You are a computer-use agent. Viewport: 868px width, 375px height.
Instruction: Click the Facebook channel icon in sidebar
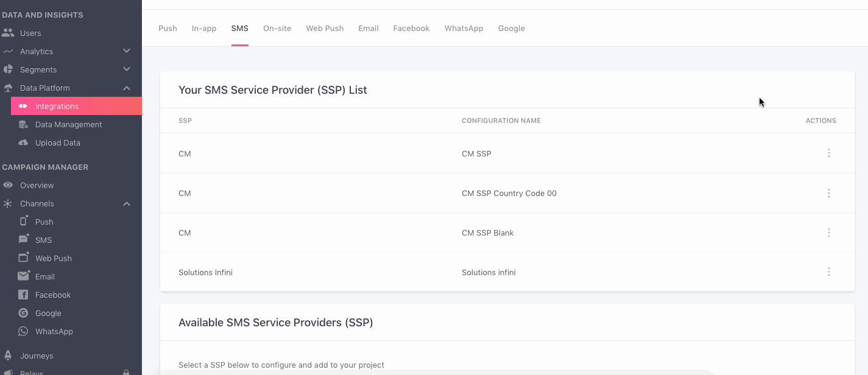coord(23,295)
